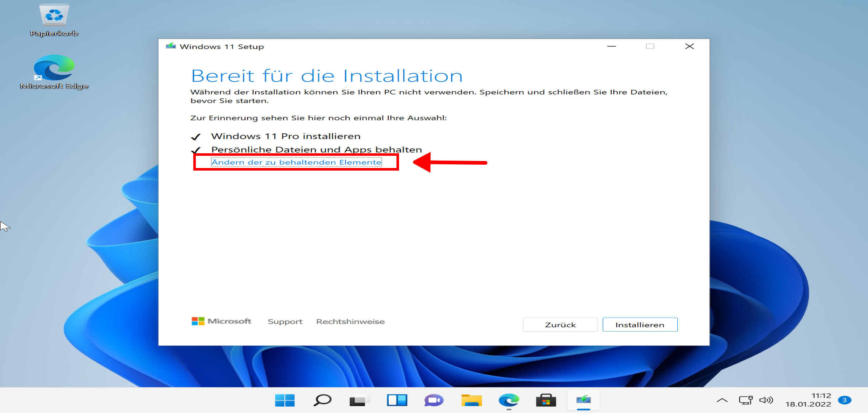
Task: Open File Explorer from taskbar
Action: click(x=472, y=400)
